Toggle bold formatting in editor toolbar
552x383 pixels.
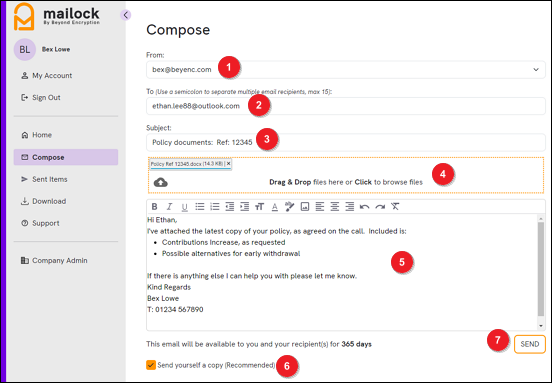point(154,207)
